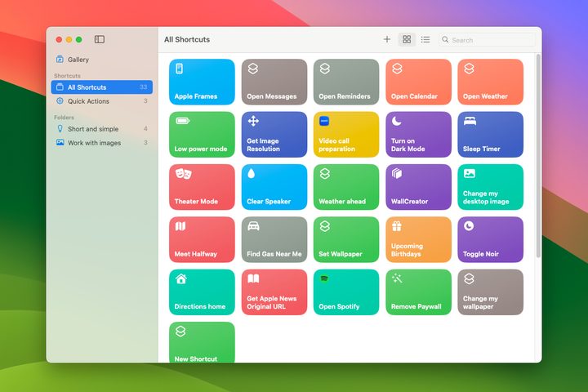Viewport: 588px width, 392px height.
Task: Select All Shortcuts in the sidebar
Action: point(102,87)
